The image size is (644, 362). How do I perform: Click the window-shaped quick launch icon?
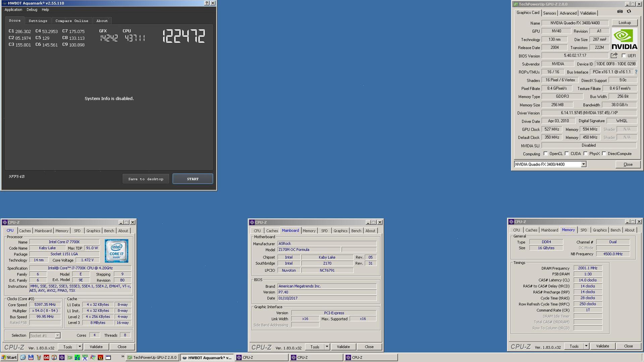point(108,357)
